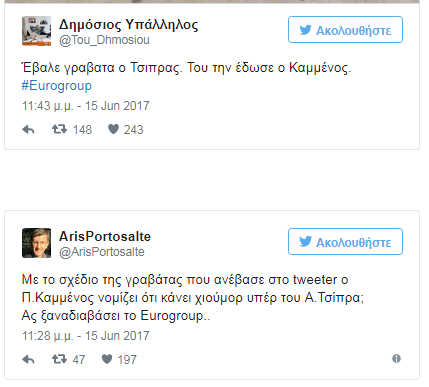Follow ArisPortosalte via Ακολουθήστε button
The width and height of the screenshot is (429, 387).
pyautogui.click(x=345, y=242)
